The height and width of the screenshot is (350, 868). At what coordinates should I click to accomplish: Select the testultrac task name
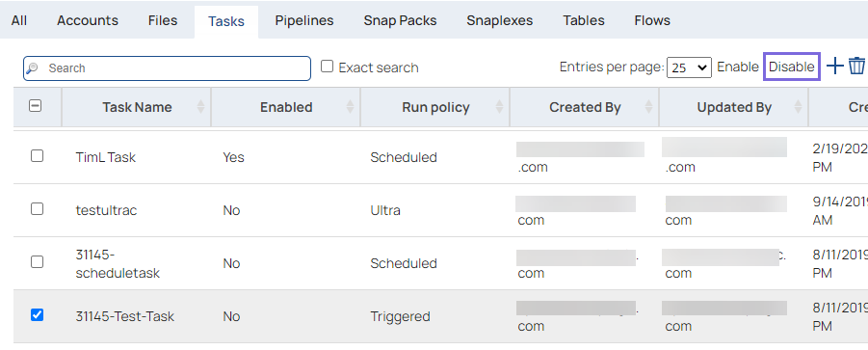click(x=106, y=210)
